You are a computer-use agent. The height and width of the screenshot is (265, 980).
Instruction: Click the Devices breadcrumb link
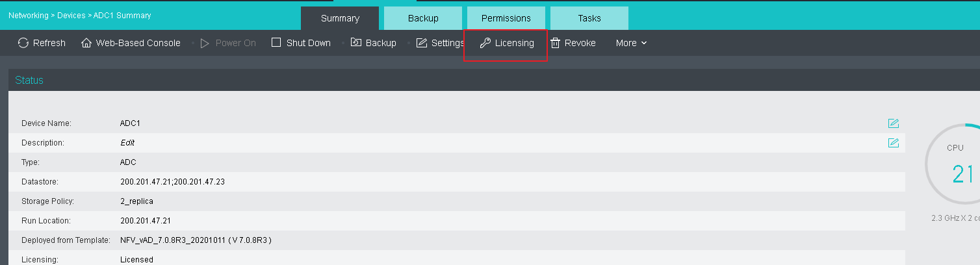pos(71,15)
